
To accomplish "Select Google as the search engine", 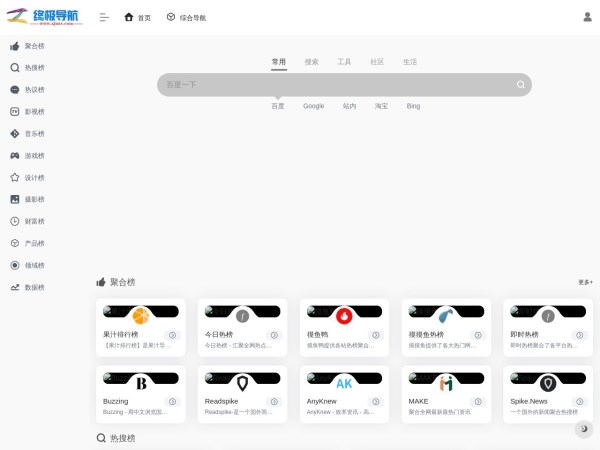I will (314, 106).
